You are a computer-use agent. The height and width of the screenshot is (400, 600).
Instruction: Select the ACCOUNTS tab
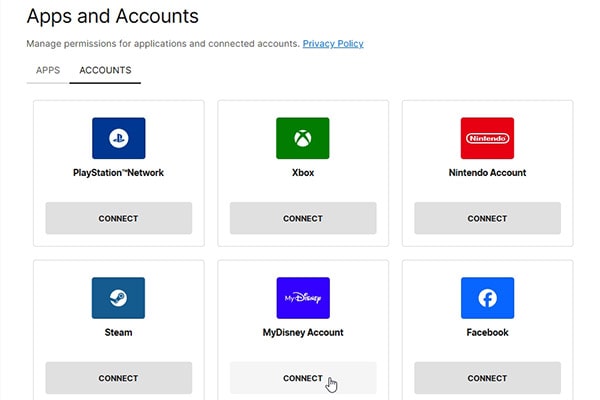[x=105, y=70]
